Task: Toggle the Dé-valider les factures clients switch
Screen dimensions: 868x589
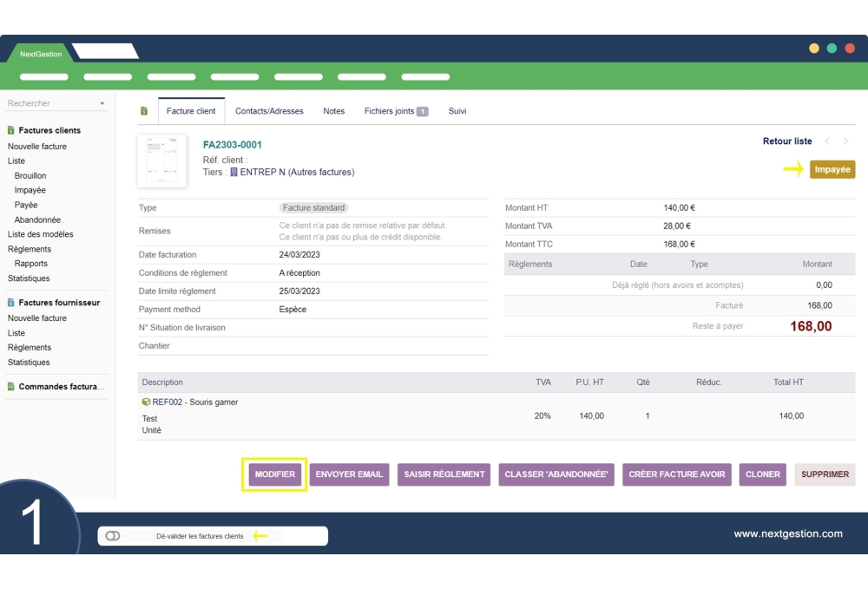Action: pyautogui.click(x=113, y=536)
